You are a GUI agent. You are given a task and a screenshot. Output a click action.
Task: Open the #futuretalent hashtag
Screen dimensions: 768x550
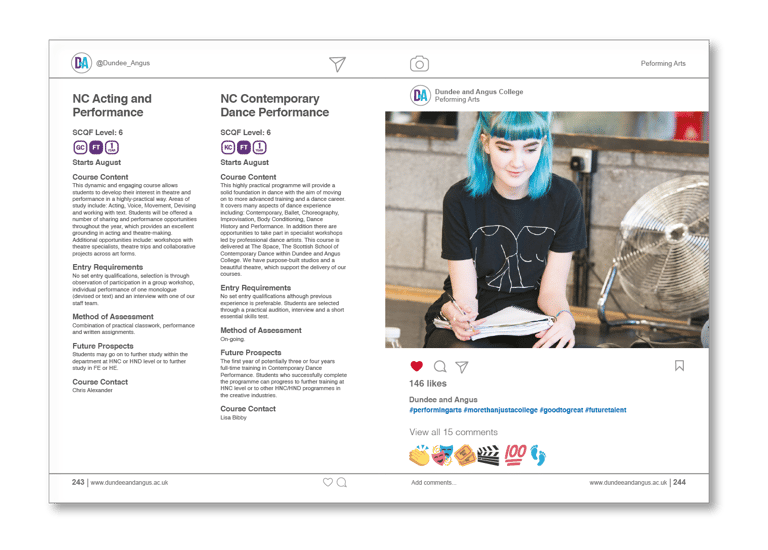[x=605, y=410]
